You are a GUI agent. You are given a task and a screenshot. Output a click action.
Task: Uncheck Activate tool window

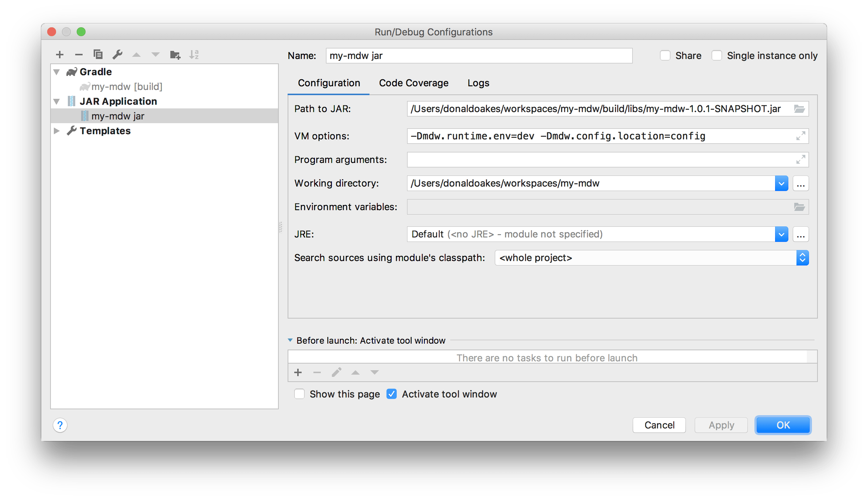click(x=392, y=394)
